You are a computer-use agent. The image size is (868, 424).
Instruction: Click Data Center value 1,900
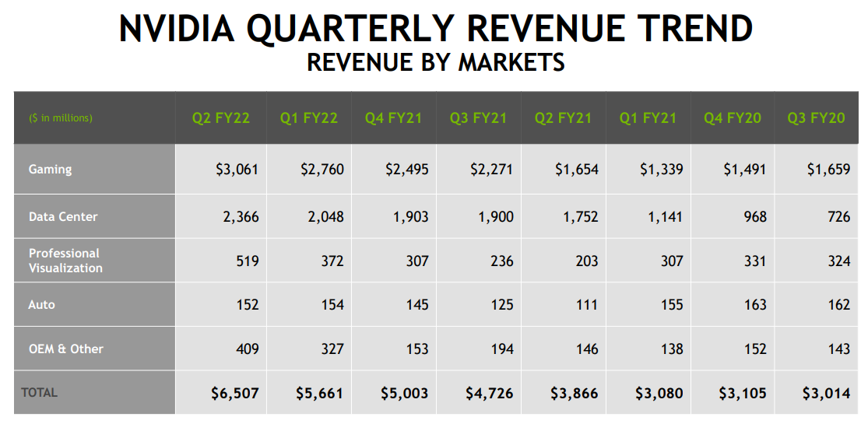pos(496,217)
